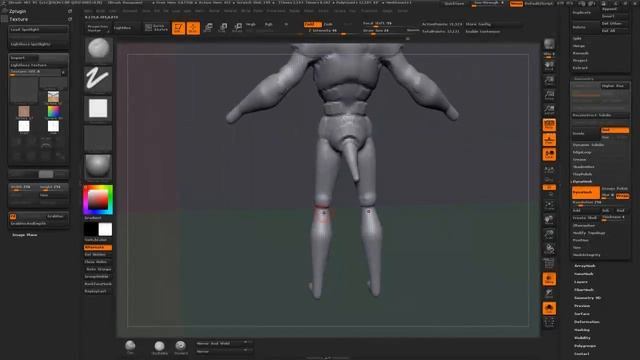This screenshot has height=360, width=640.
Task: Open the LightBox browser
Action: coord(127,28)
